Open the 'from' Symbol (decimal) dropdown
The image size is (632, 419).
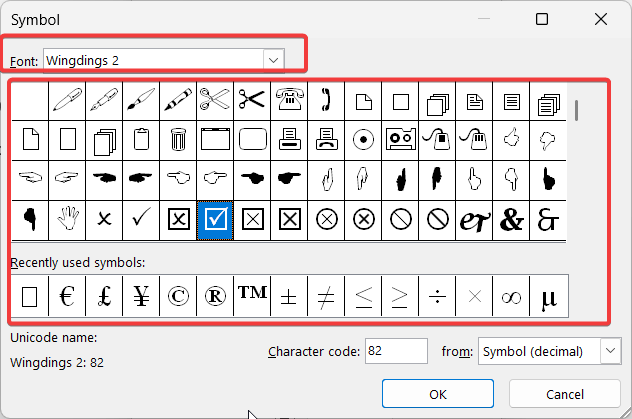click(x=610, y=351)
